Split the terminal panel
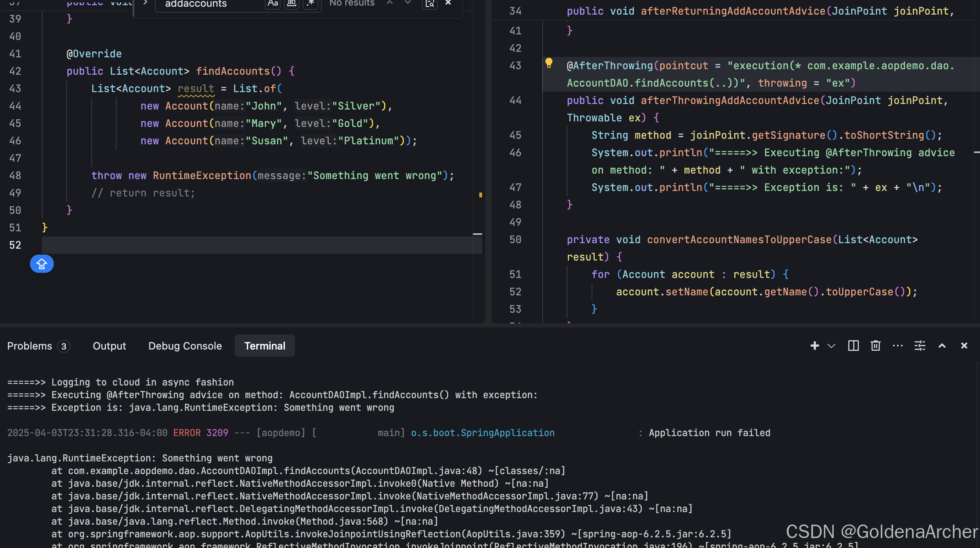The width and height of the screenshot is (980, 548). click(854, 346)
